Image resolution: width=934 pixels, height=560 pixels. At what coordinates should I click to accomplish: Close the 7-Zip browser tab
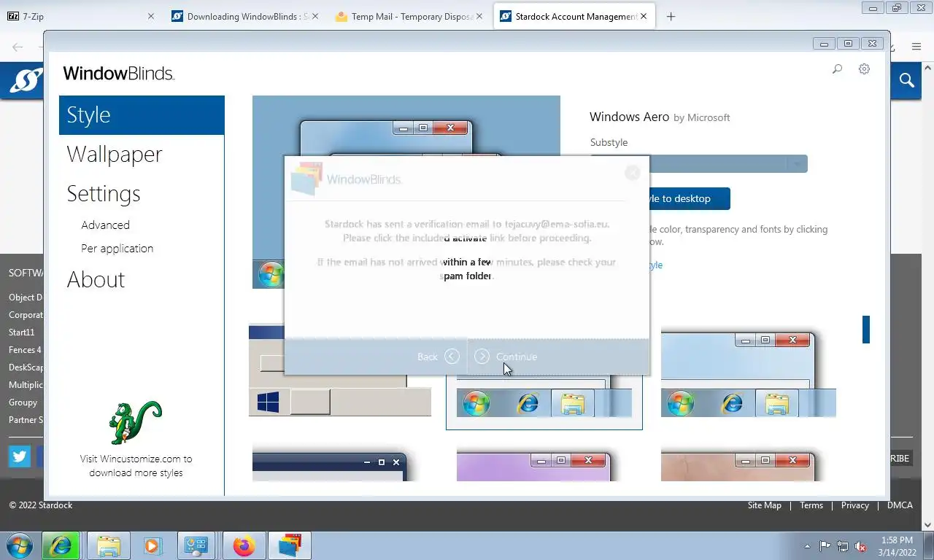[x=151, y=16]
